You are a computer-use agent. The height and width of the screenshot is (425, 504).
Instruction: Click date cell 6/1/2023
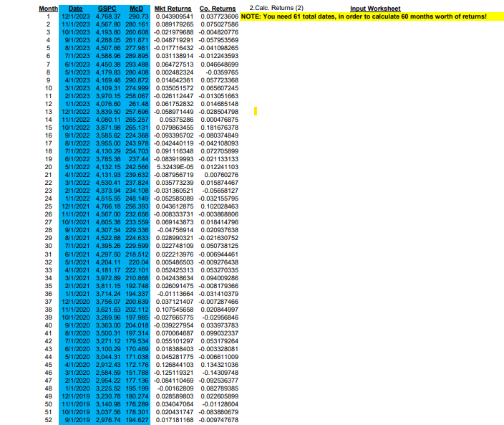tap(77, 65)
